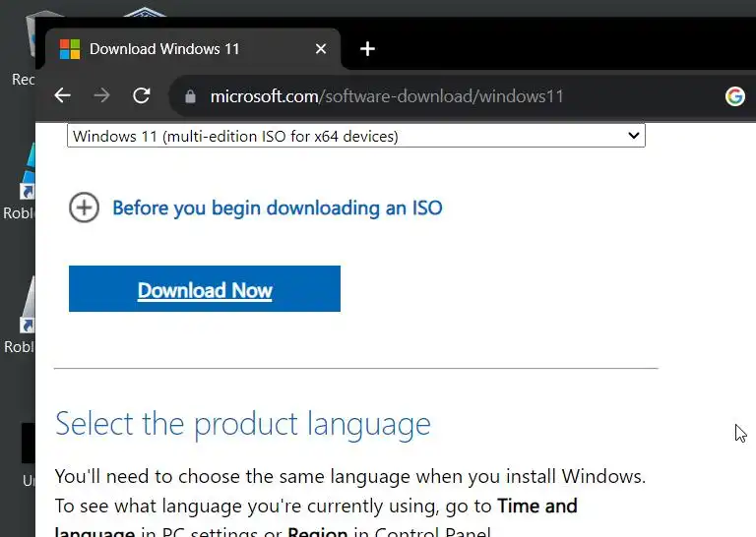This screenshot has height=537, width=756.
Task: Click the Download Now button
Action: 205,288
